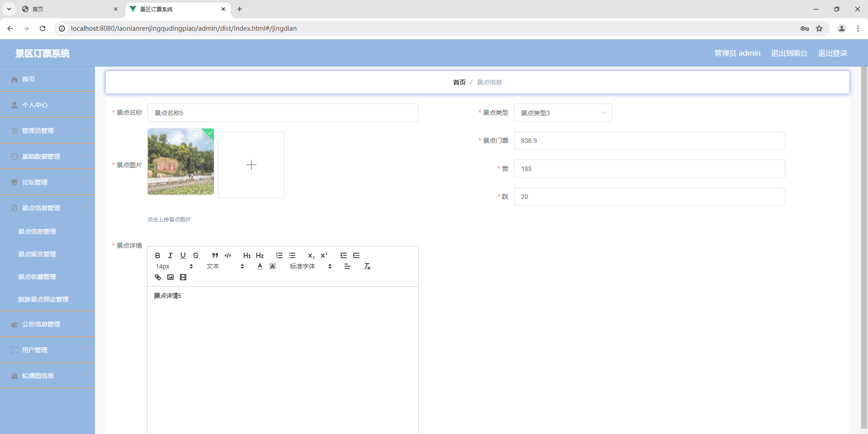
Task: Focus the 赞 count input
Action: tap(649, 169)
